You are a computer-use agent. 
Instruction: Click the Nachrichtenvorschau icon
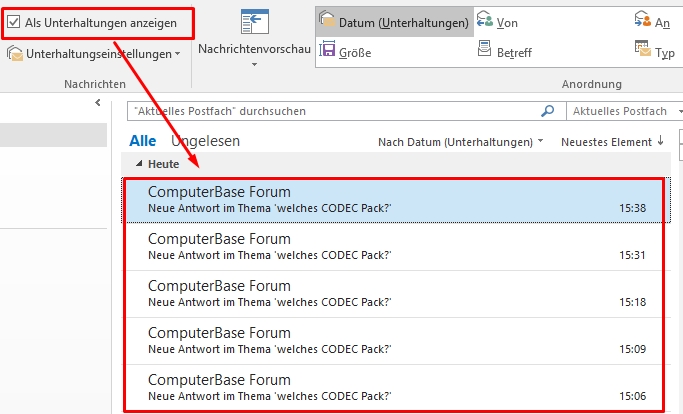coord(255,22)
